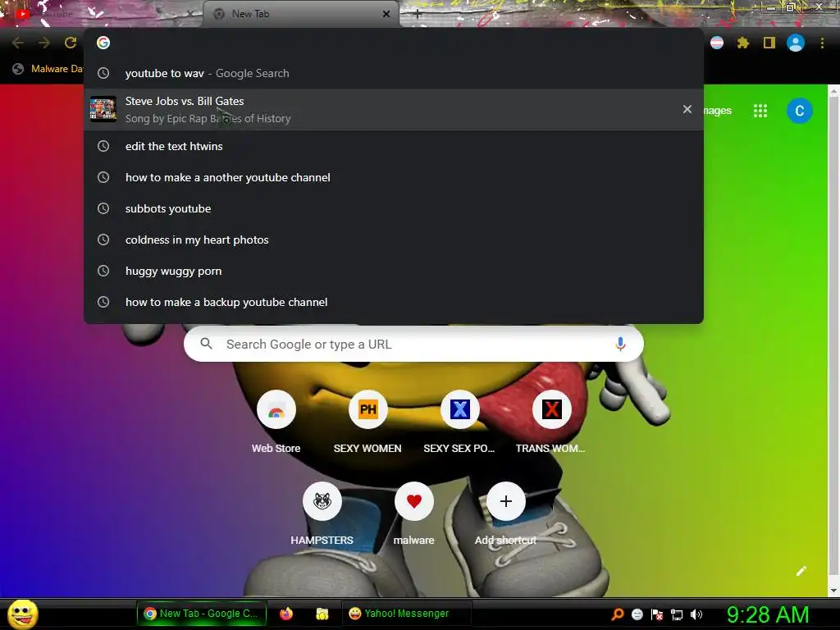Open the search magnifier in system tray
Screen dimensions: 840x630
pyautogui.click(x=618, y=614)
